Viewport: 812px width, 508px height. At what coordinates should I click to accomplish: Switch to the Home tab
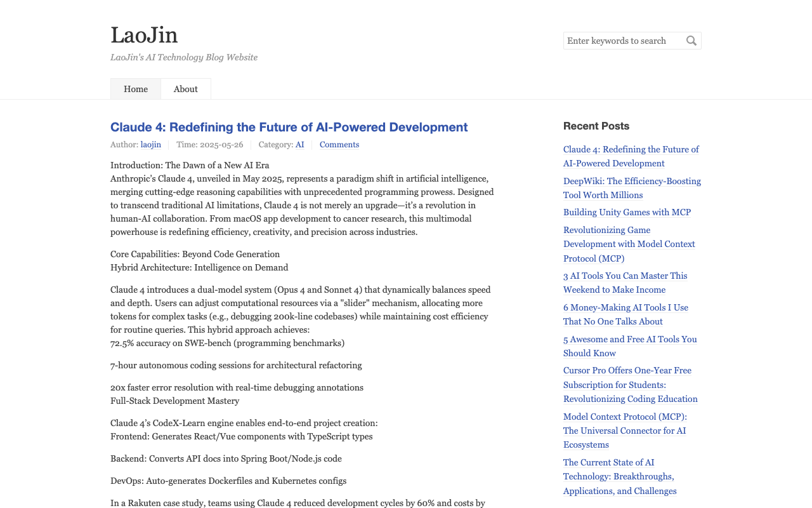point(135,89)
